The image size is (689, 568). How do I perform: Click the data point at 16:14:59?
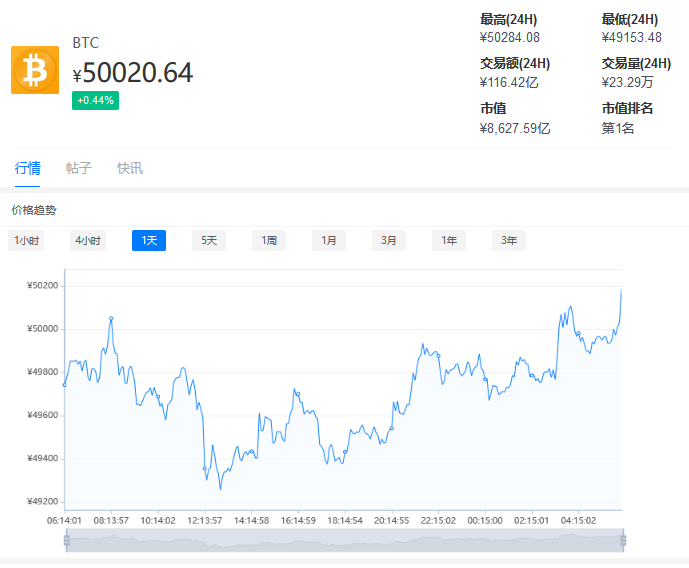(x=298, y=394)
